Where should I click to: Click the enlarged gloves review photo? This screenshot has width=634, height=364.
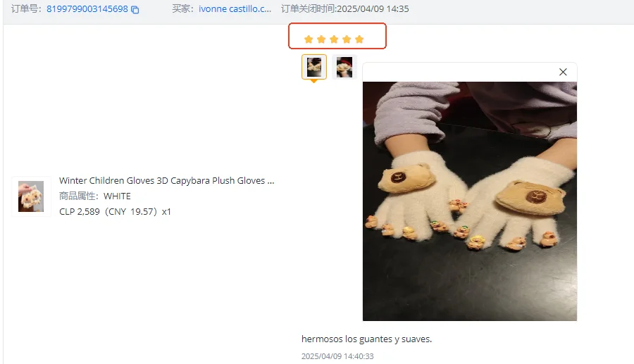point(470,201)
